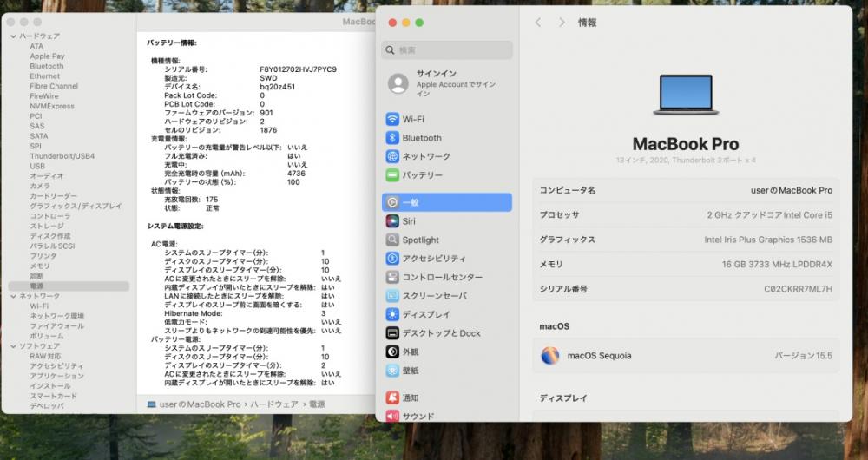Image resolution: width=868 pixels, height=460 pixels.
Task: Click the コンピュータ名 value field
Action: pos(791,190)
